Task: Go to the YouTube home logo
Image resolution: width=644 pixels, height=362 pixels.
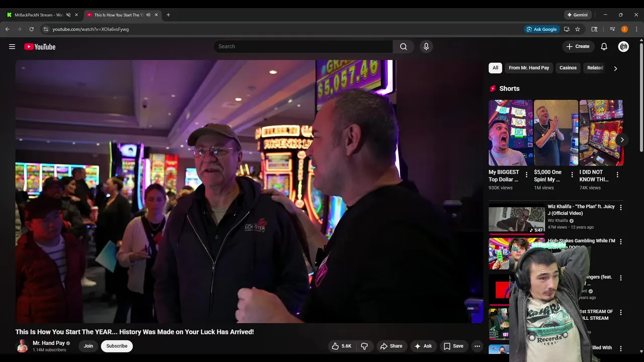Action: pos(40,47)
